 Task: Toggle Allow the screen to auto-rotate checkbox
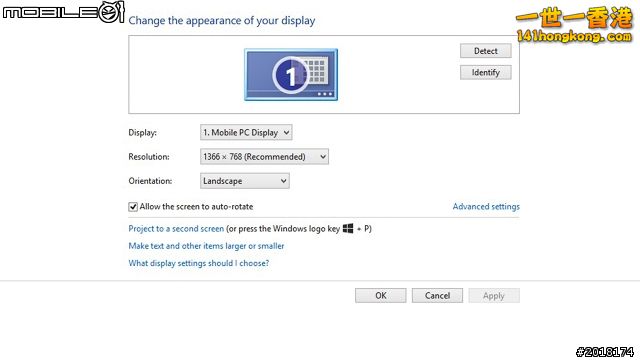pyautogui.click(x=133, y=207)
